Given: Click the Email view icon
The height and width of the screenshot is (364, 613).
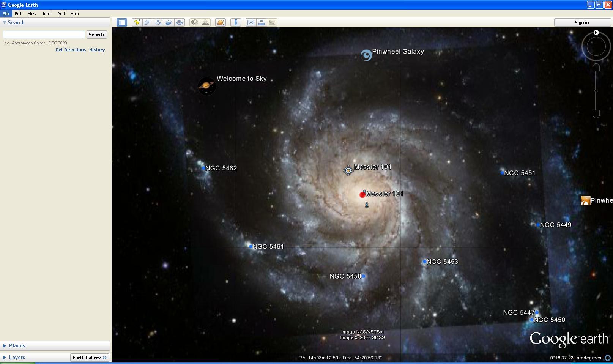Looking at the screenshot, I should coord(251,22).
